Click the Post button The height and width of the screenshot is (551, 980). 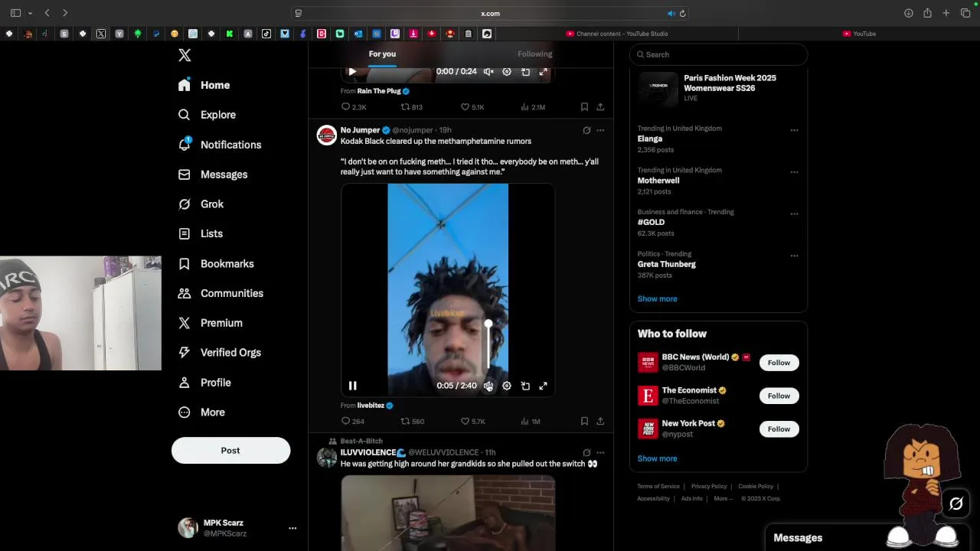(x=230, y=451)
